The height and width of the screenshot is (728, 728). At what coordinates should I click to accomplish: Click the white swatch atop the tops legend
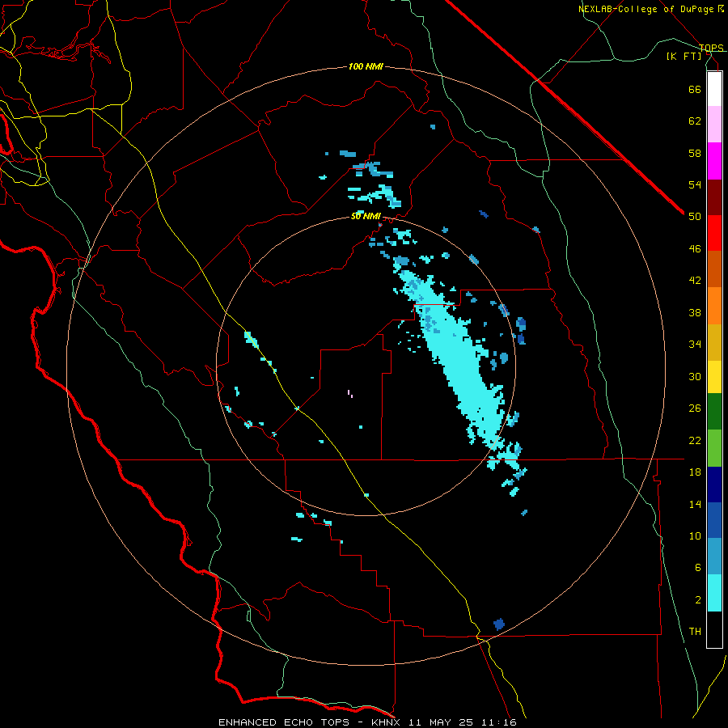tap(714, 89)
